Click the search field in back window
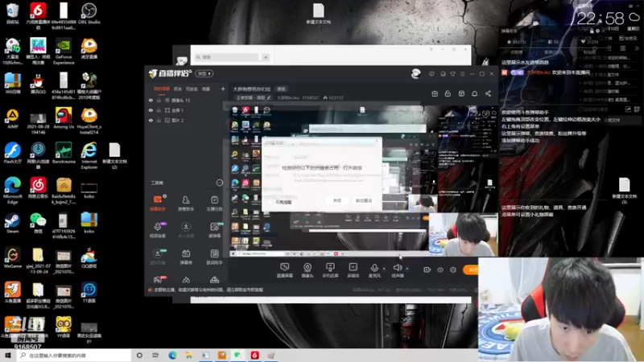The height and width of the screenshot is (362, 644). click(226, 57)
